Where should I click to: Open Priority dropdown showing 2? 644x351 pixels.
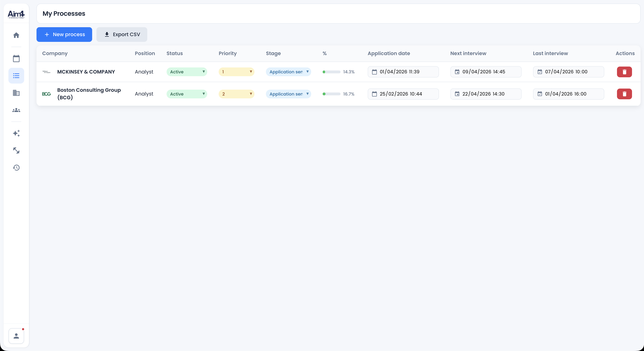[x=236, y=94]
